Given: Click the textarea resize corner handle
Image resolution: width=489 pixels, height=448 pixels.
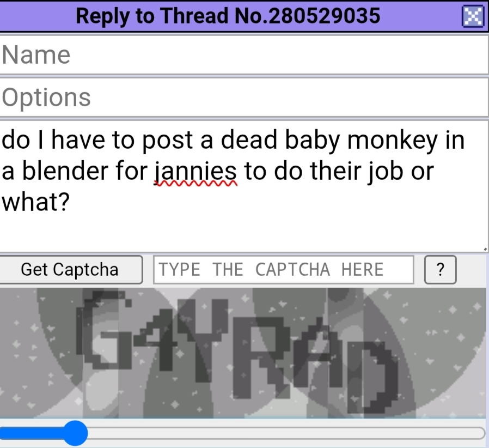Looking at the screenshot, I should 485,249.
